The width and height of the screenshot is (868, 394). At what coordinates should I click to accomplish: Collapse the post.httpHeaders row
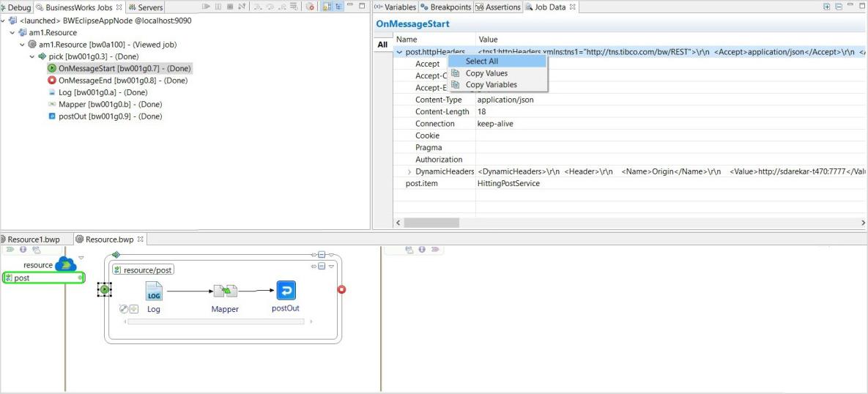(399, 52)
